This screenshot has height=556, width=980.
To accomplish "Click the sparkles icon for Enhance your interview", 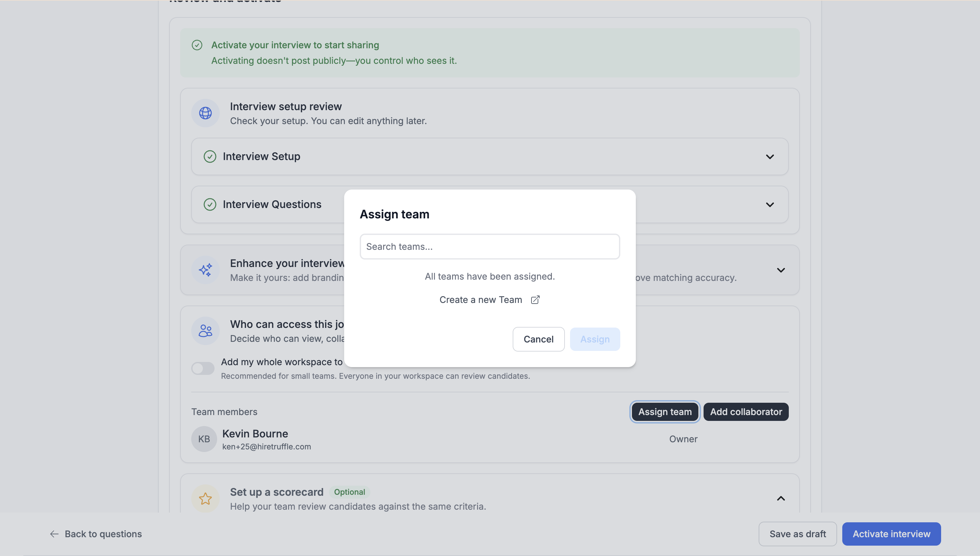I will pyautogui.click(x=205, y=270).
